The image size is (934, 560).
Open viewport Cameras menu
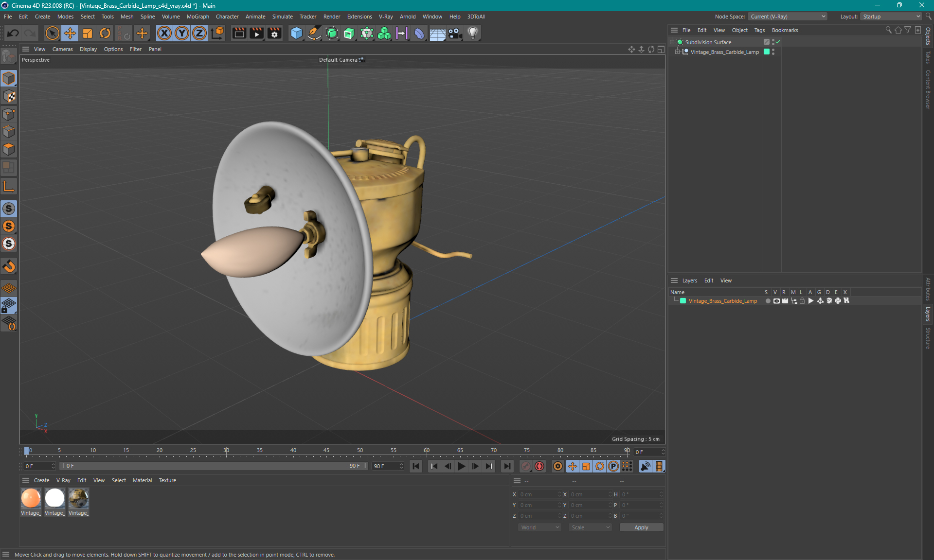coord(62,49)
